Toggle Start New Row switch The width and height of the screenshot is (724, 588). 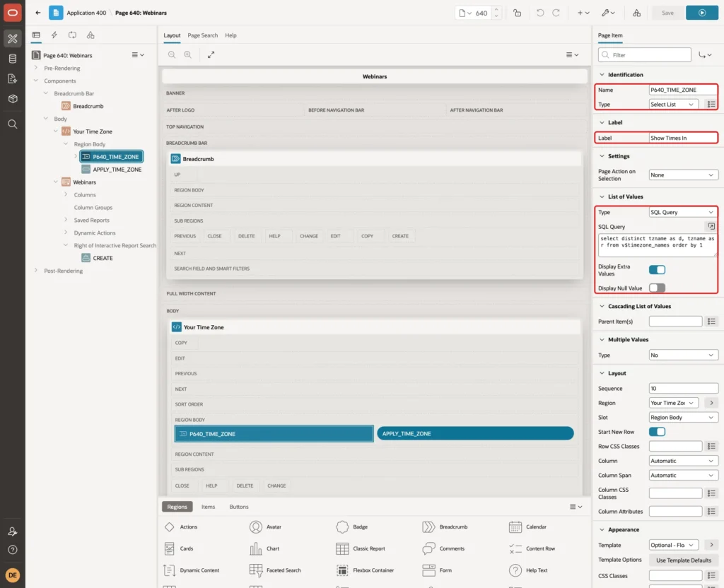pos(657,432)
